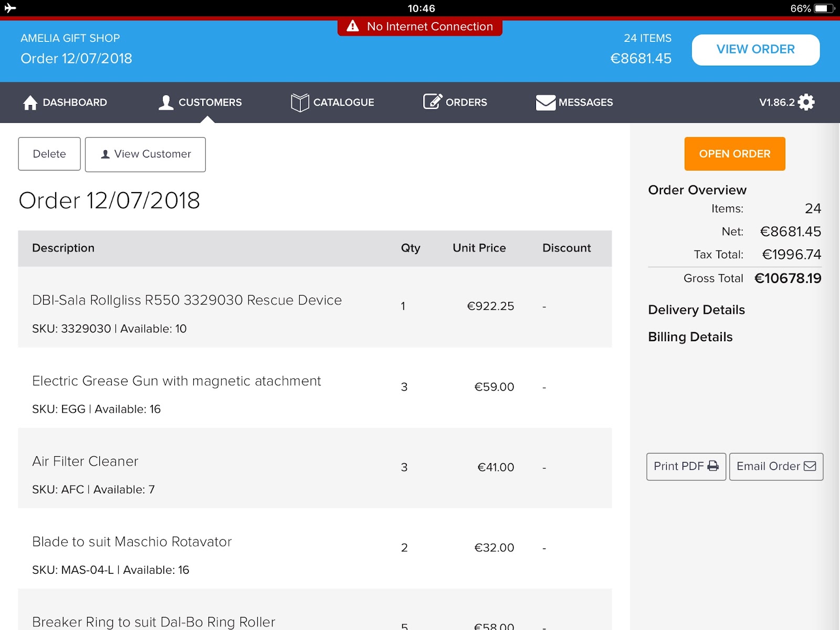Select the Blade to suit Maschio Rotavator item

click(132, 542)
